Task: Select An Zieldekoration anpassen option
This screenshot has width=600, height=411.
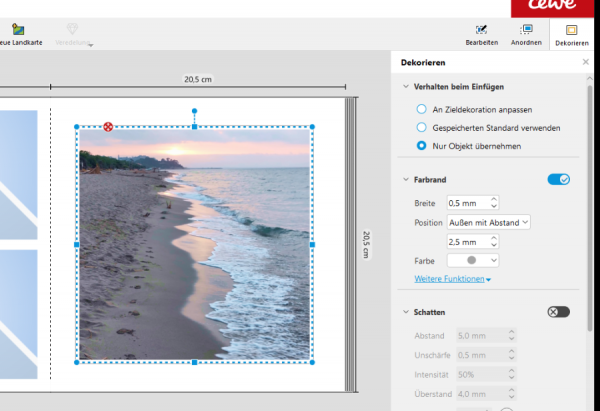Action: pos(421,108)
